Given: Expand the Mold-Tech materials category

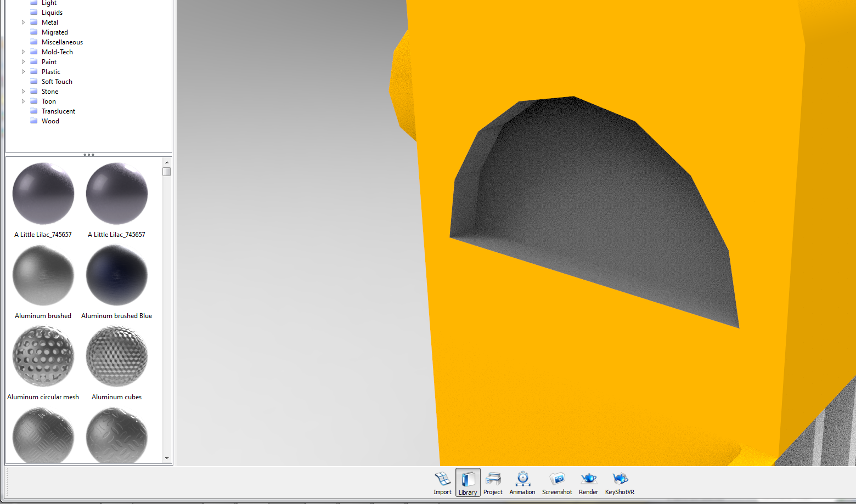Looking at the screenshot, I should click(23, 52).
